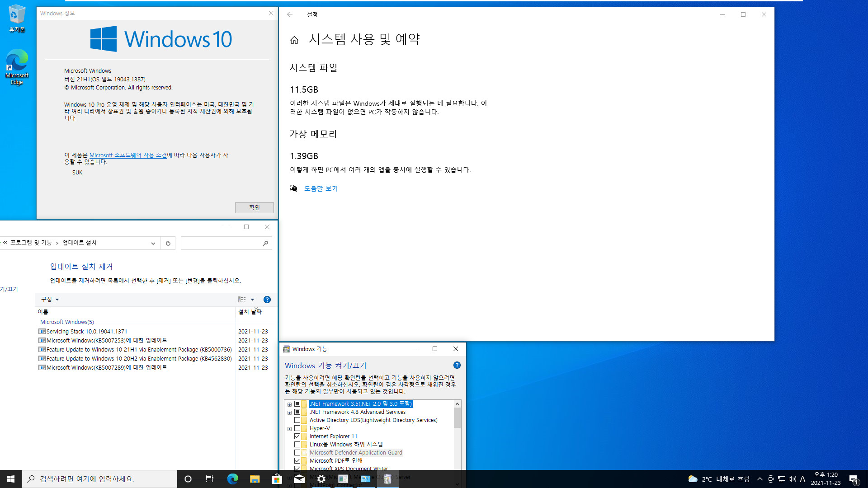Open view options dropdown arrow in updates toolbar
The image size is (868, 488).
click(x=253, y=300)
